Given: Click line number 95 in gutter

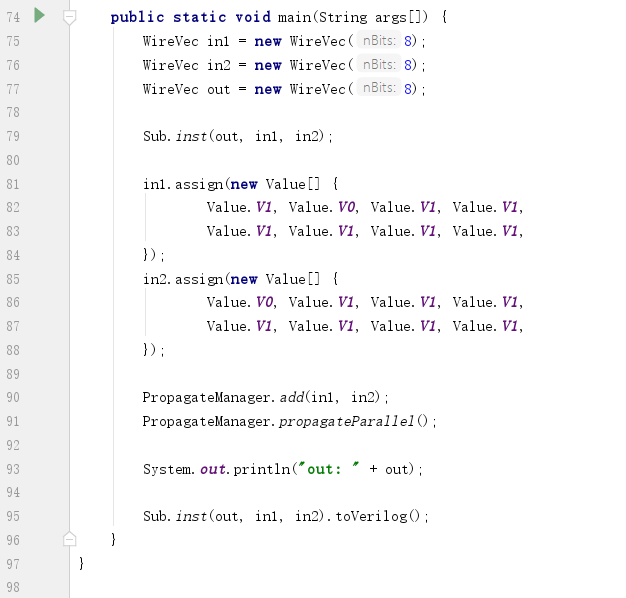Looking at the screenshot, I should point(13,516).
